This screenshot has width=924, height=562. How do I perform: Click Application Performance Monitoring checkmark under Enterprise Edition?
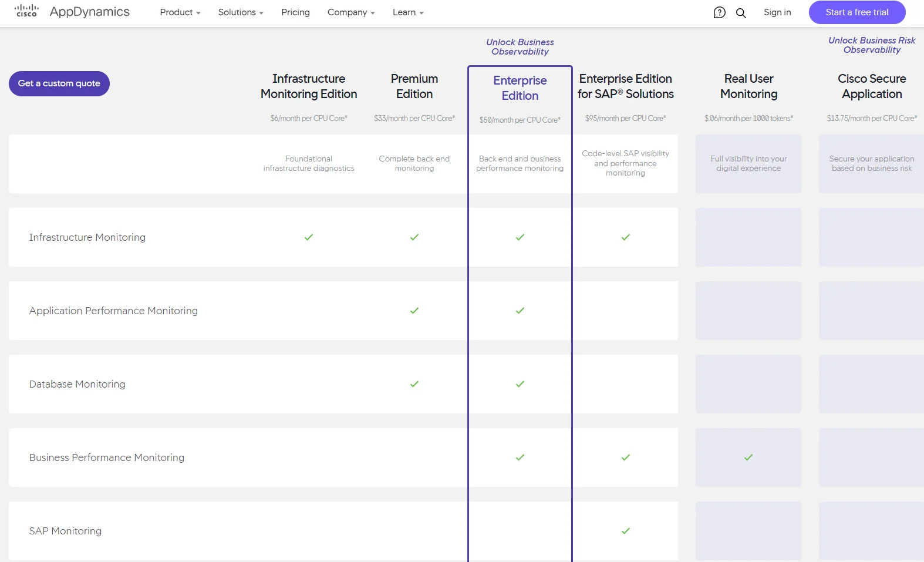520,311
